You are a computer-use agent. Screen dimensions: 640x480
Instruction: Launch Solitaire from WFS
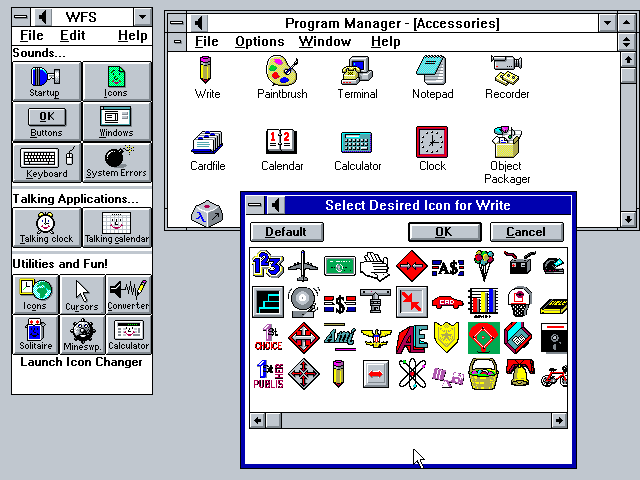pyautogui.click(x=36, y=334)
